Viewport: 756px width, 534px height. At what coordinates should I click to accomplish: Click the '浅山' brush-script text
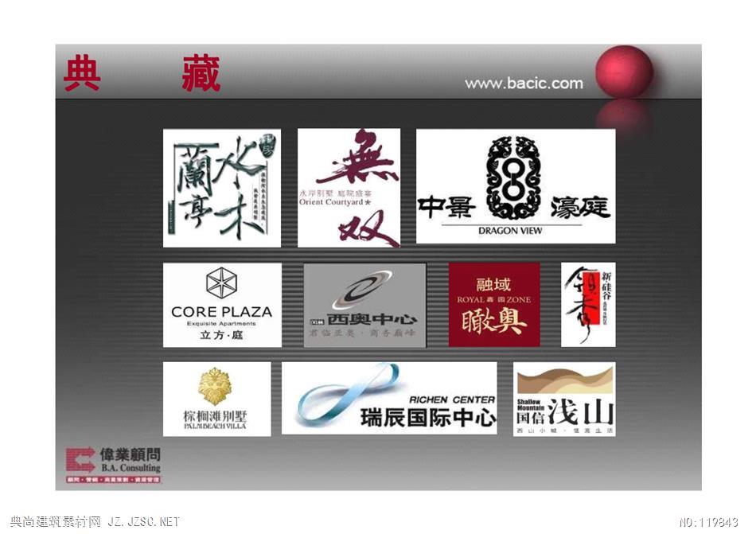pos(580,412)
